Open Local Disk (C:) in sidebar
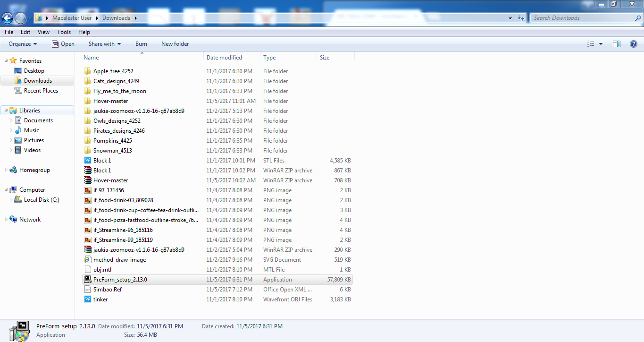Screen dimensions: 644x342 pos(42,200)
